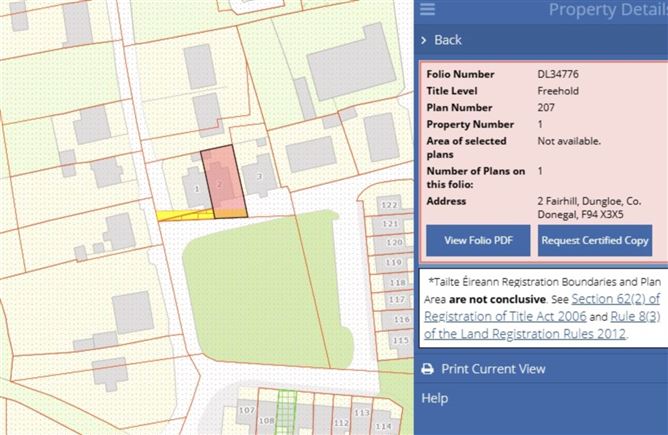Screen dimensions: 668x435
Task: Go Back to previous panel
Action: pyautogui.click(x=448, y=40)
